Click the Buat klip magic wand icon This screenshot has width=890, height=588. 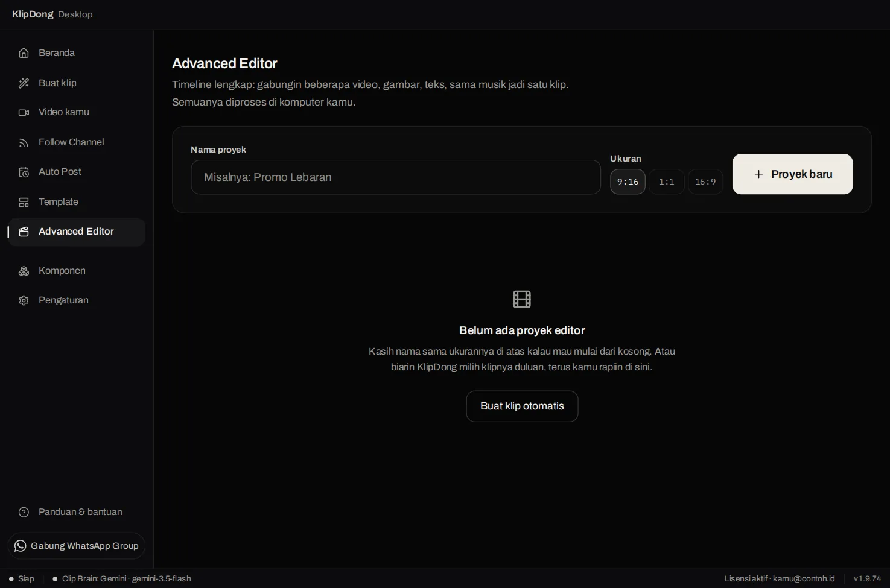tap(24, 83)
